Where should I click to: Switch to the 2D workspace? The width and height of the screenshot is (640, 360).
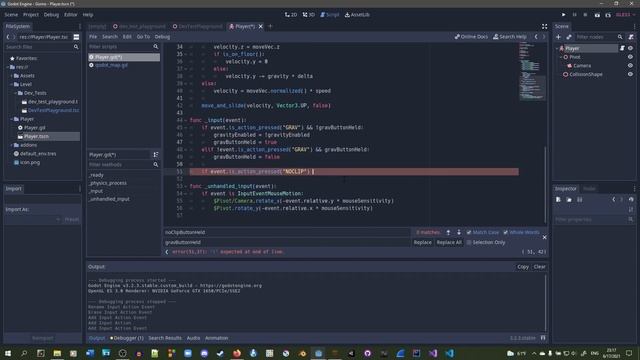click(291, 15)
